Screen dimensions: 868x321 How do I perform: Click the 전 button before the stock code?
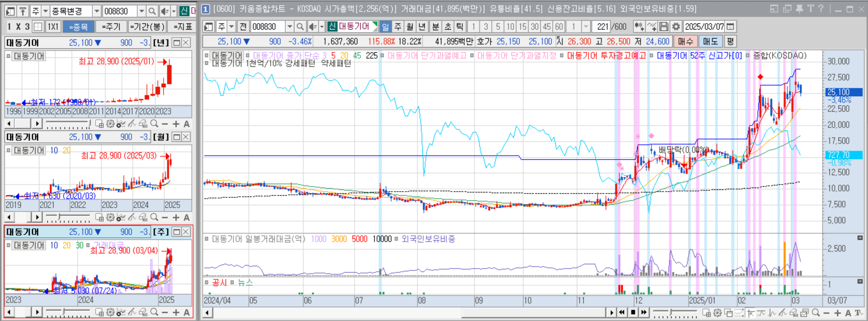(x=243, y=27)
